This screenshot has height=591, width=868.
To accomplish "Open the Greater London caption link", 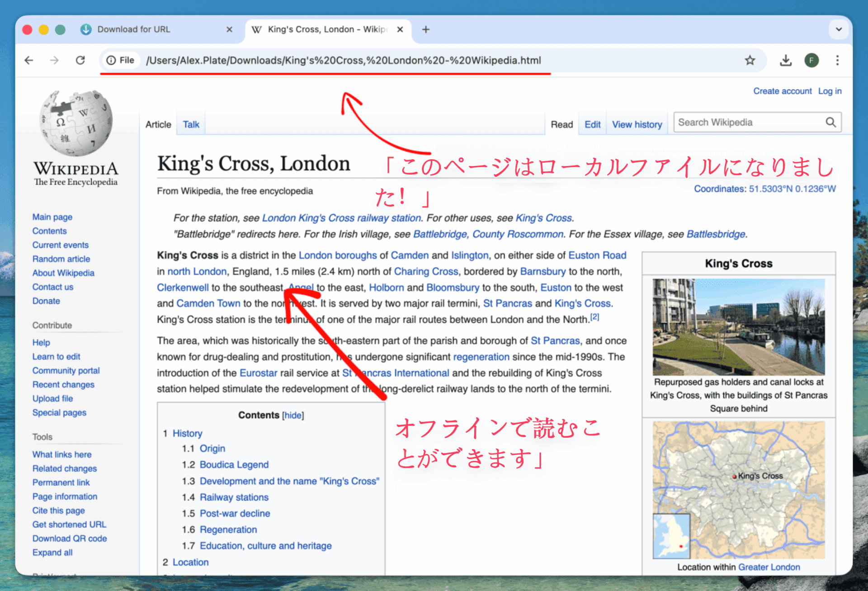I will 769,567.
